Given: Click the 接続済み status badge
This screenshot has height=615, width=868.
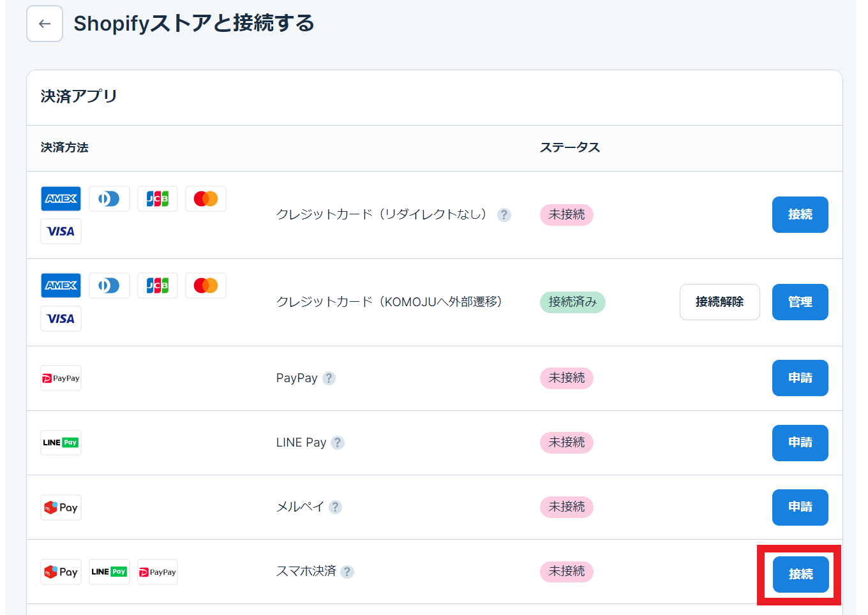Looking at the screenshot, I should pyautogui.click(x=572, y=302).
